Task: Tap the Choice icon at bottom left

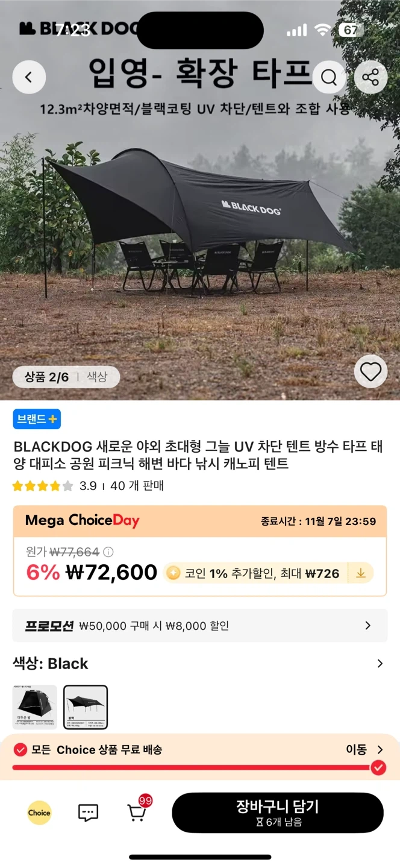Action: coord(39,813)
